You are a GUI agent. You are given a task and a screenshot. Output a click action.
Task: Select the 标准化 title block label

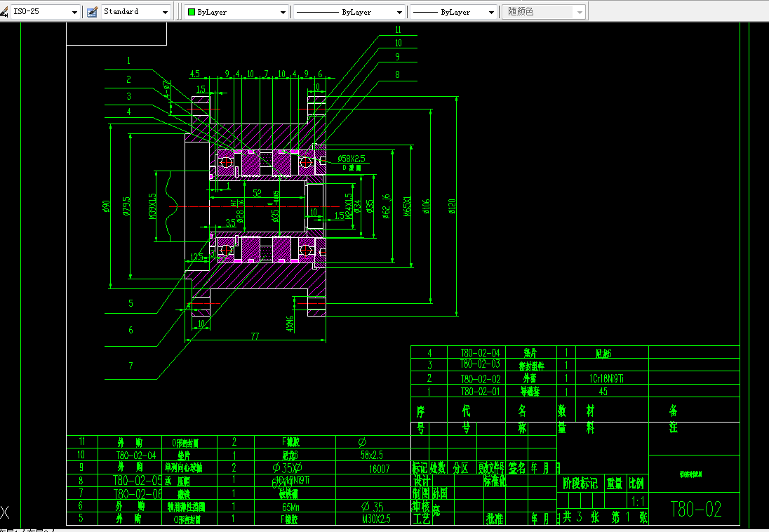point(495,481)
